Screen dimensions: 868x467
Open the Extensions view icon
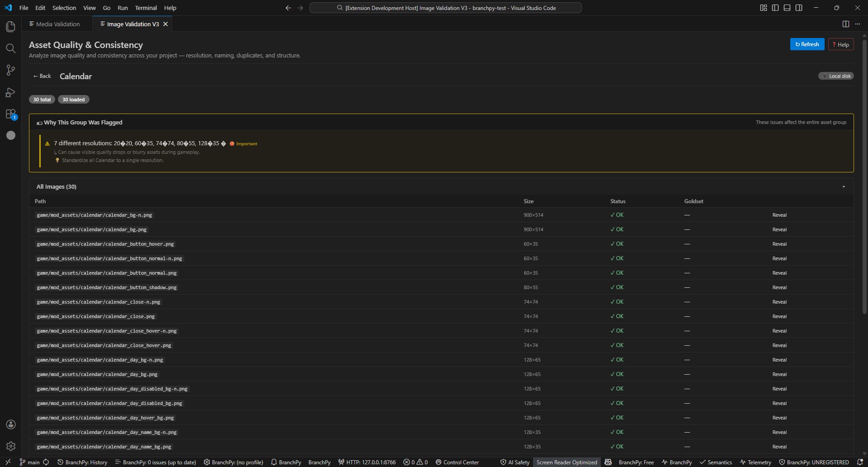point(10,114)
